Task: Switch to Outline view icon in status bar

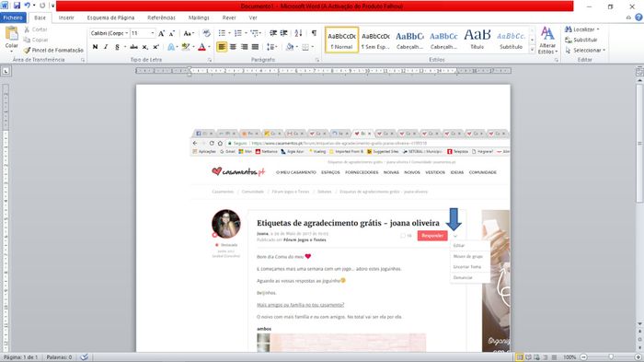Action: 546,357
